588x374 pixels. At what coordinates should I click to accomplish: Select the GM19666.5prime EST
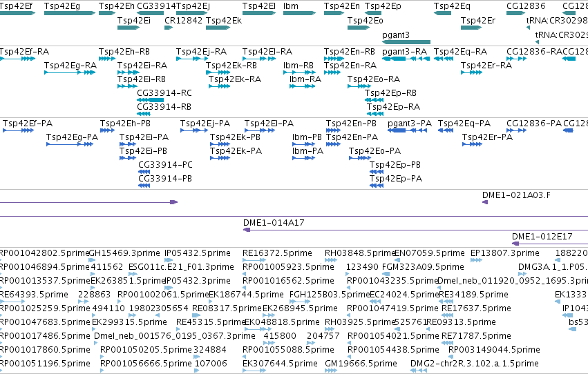pyautogui.click(x=331, y=371)
